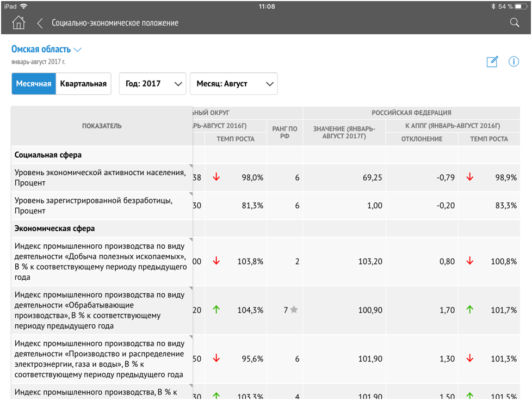532x400 pixels.
Task: Open the info circle icon
Action: pyautogui.click(x=514, y=61)
